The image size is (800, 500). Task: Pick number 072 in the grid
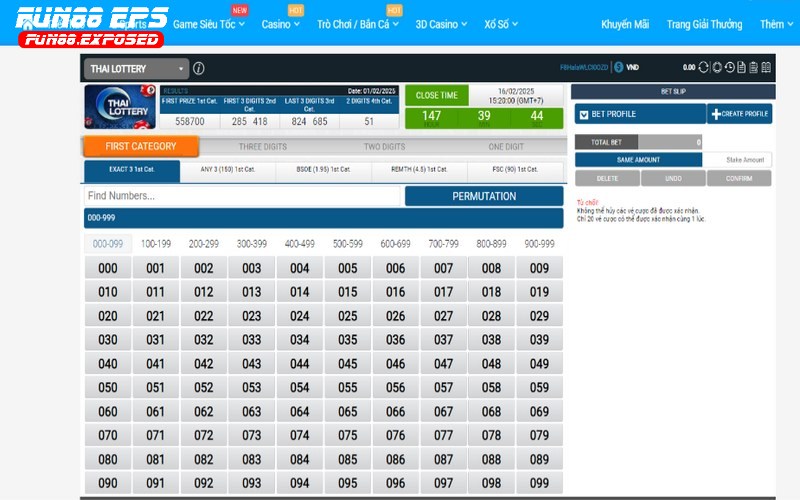pyautogui.click(x=204, y=435)
